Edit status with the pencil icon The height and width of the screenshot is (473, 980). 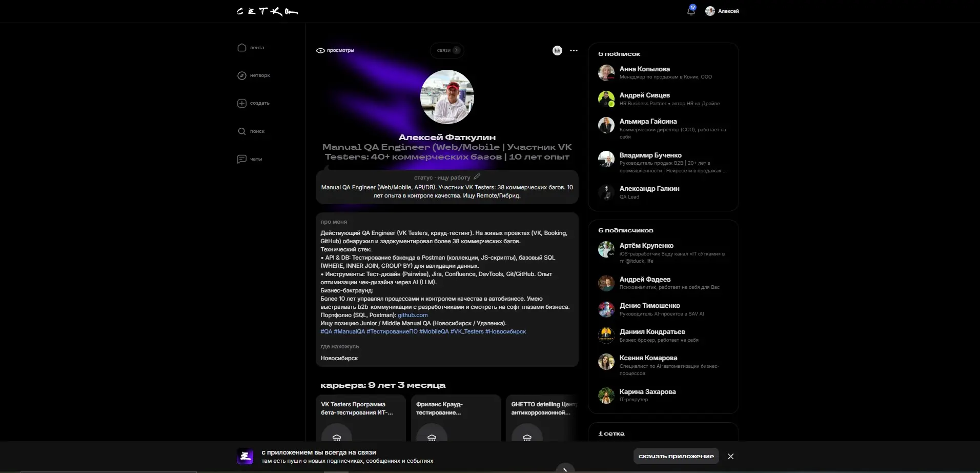point(477,176)
